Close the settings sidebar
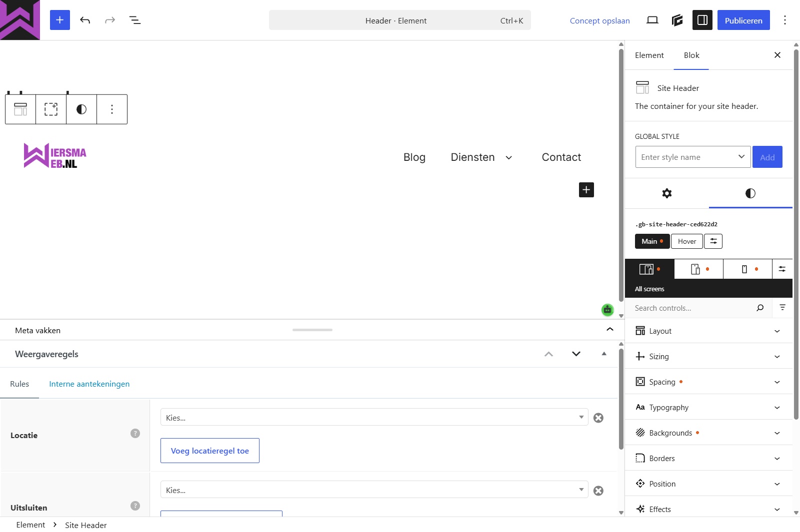800x532 pixels. (777, 55)
